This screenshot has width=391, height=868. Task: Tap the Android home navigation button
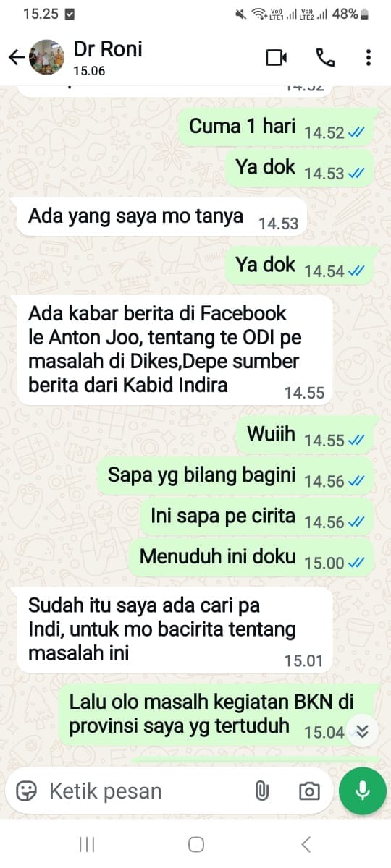click(195, 844)
